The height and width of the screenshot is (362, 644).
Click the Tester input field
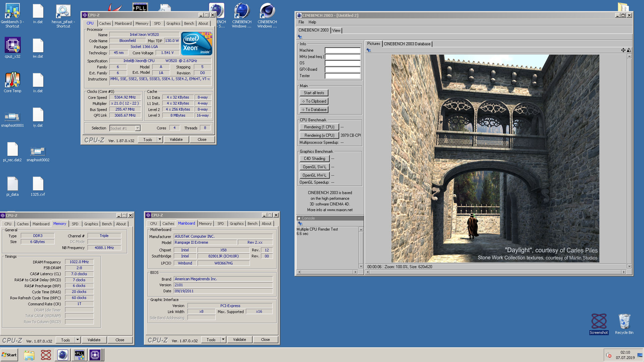342,76
